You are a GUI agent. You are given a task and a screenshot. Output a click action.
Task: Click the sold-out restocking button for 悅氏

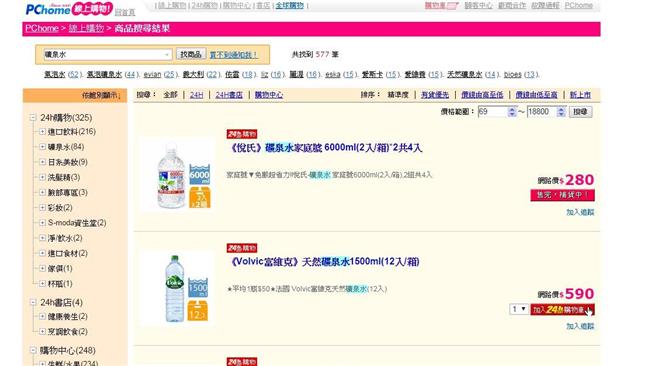point(562,195)
